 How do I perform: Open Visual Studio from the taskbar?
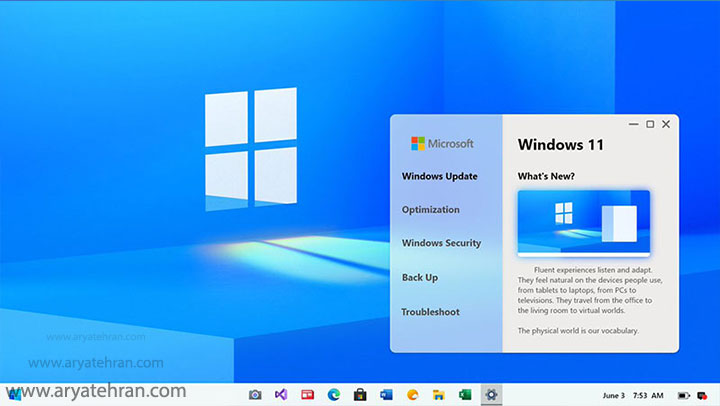pos(281,395)
